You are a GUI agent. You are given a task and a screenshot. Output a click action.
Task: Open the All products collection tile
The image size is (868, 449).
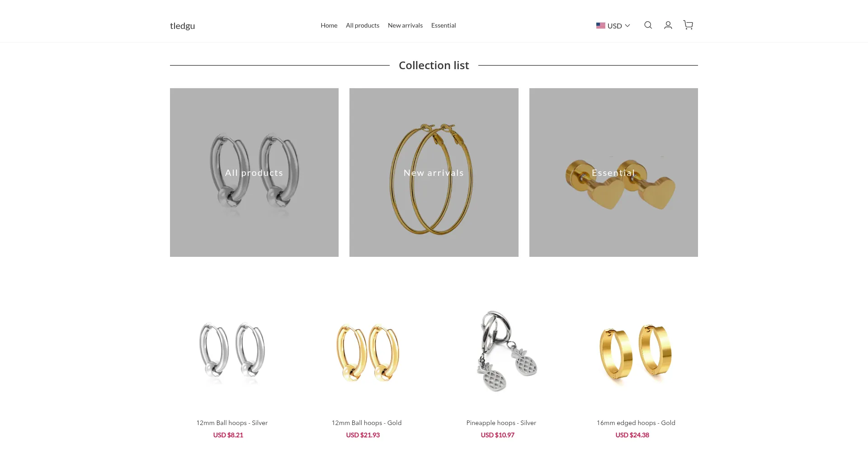pos(254,172)
